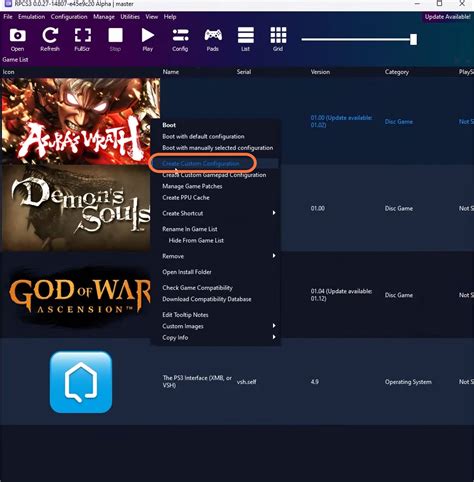Toggle Hide From Game List

click(x=196, y=240)
